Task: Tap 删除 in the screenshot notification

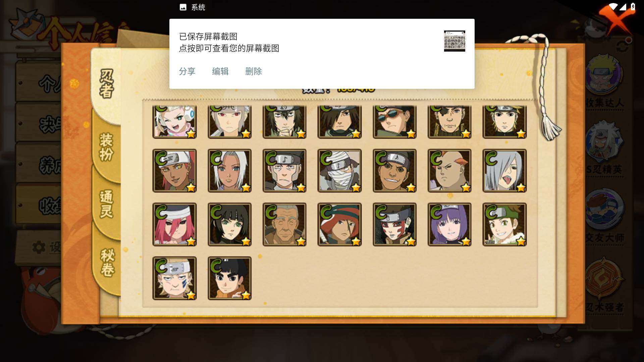Action: [253, 71]
